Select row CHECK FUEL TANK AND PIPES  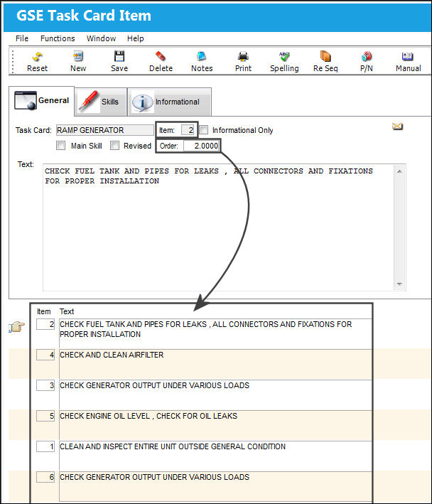[215, 334]
